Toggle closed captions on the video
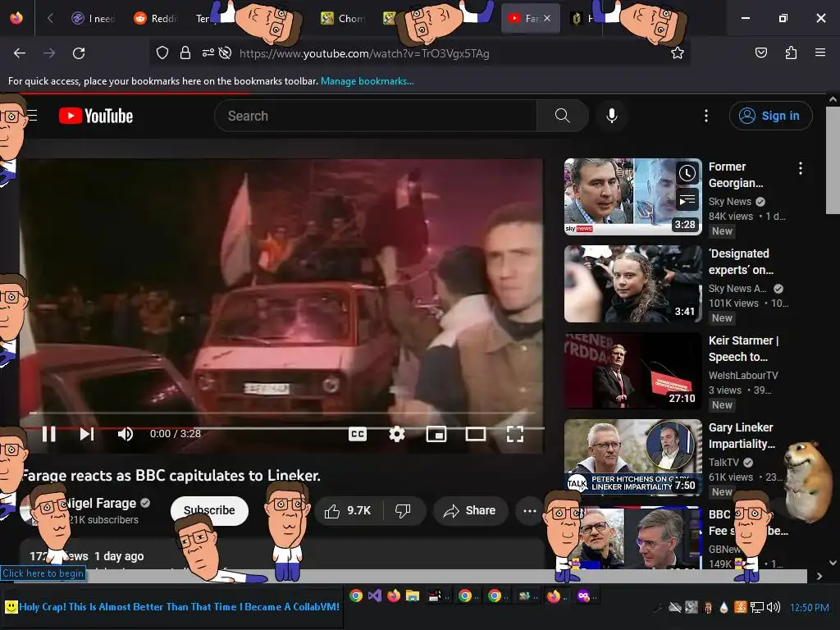Viewport: 840px width, 630px height. pyautogui.click(x=358, y=434)
